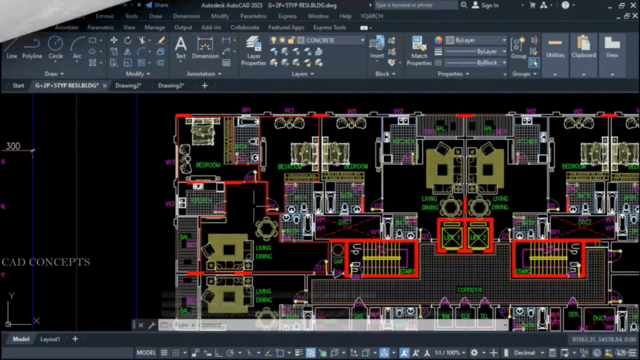
Task: Switch to Layout1 tab
Action: point(50,339)
